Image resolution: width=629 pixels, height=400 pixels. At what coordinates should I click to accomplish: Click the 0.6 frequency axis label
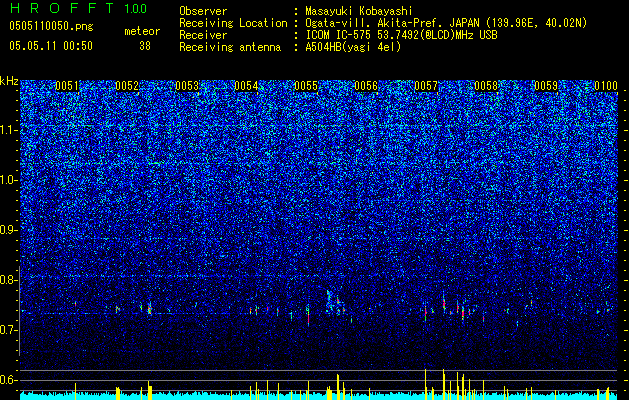pos(9,380)
